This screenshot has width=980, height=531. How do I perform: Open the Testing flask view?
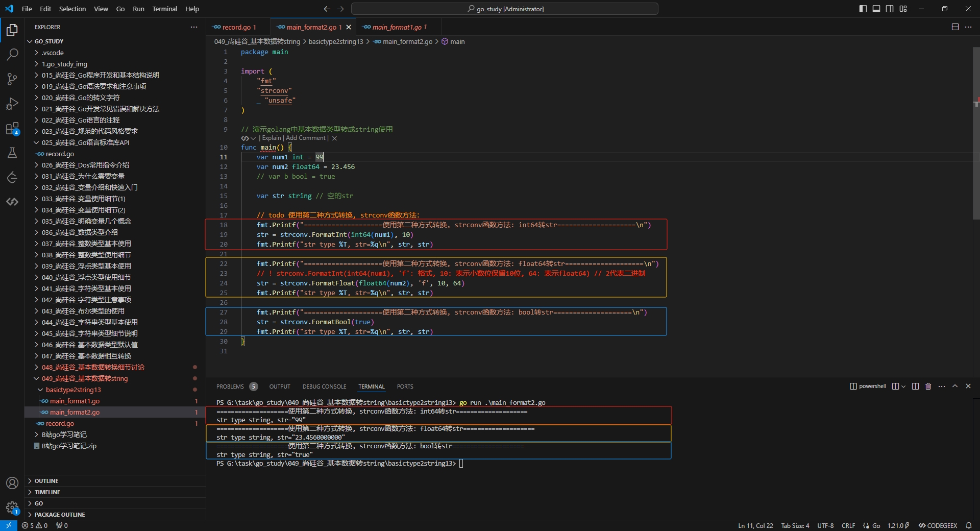coord(12,153)
